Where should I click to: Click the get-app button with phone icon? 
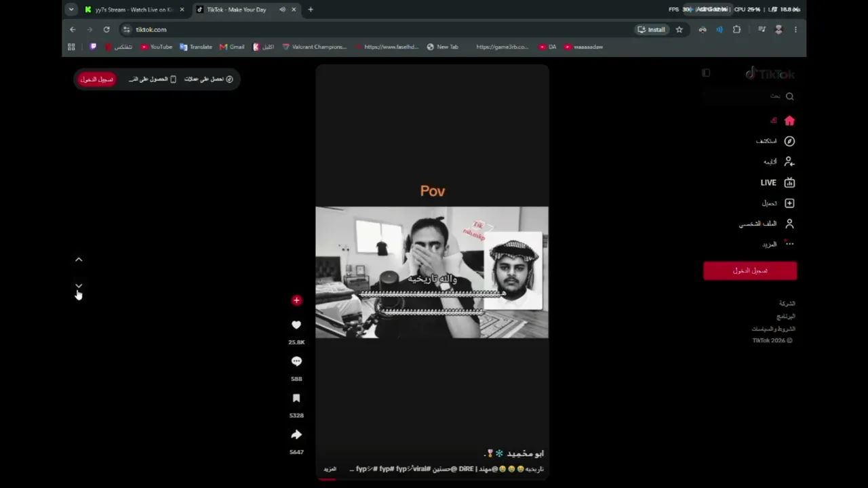[153, 79]
